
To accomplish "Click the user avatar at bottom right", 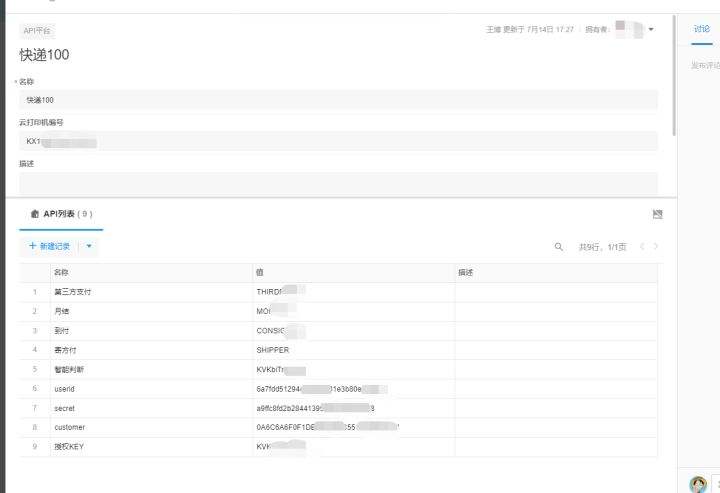I will pyautogui.click(x=698, y=484).
